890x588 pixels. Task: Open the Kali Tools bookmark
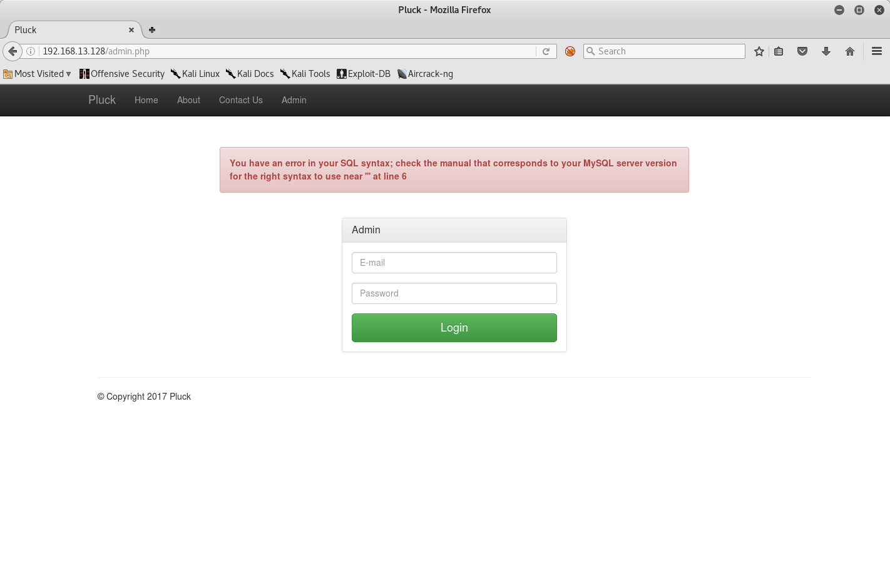(305, 74)
